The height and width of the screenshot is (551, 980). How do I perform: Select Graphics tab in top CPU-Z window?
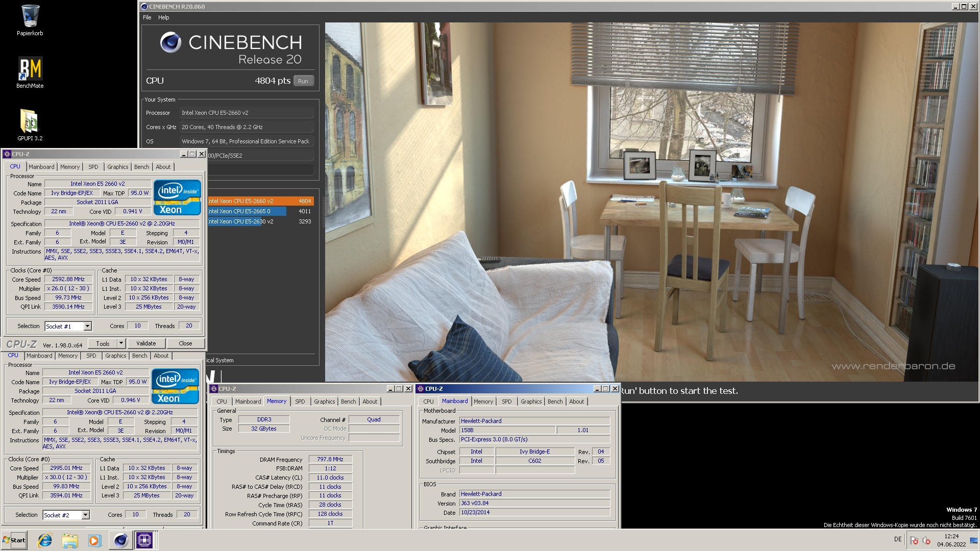click(118, 167)
